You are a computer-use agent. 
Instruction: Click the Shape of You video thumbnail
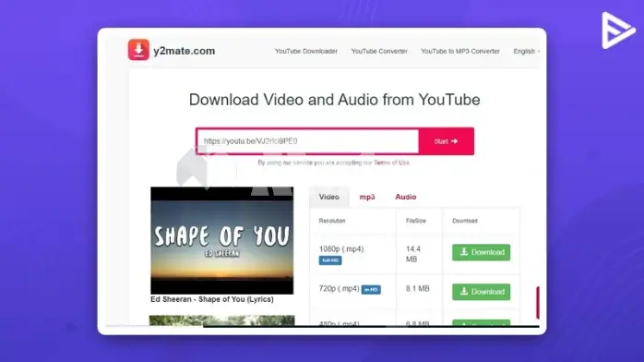[x=221, y=240]
